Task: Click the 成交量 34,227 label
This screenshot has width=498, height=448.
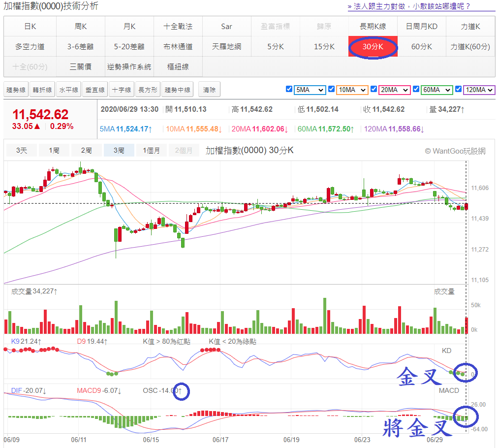Action: click(x=34, y=291)
